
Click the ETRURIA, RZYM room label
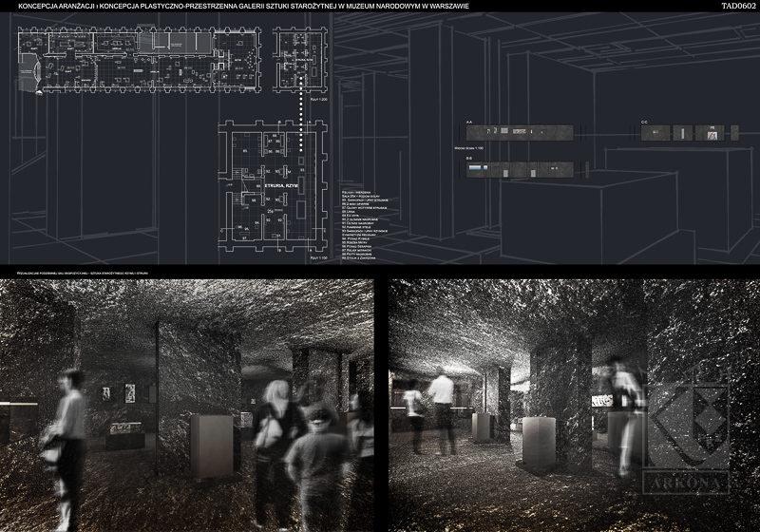[281, 186]
